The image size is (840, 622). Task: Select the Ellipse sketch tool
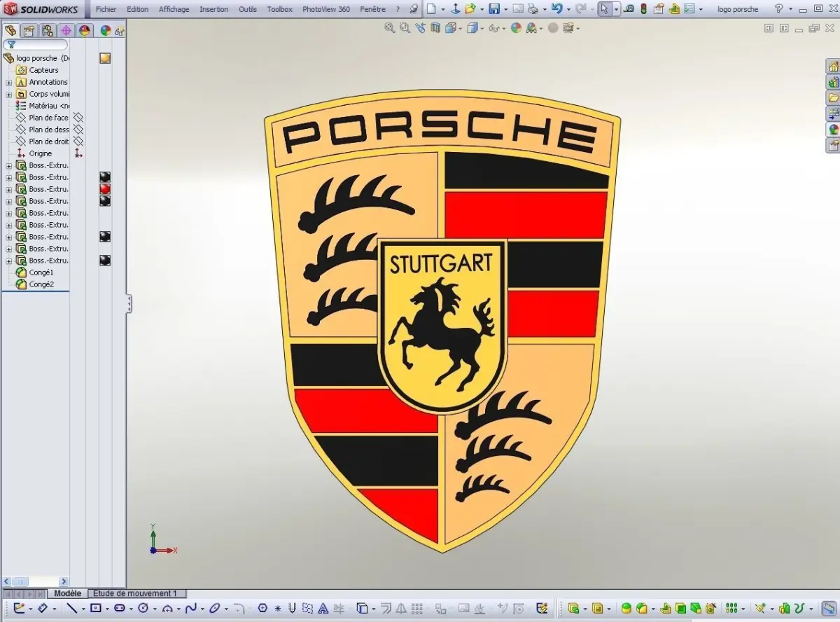215,608
